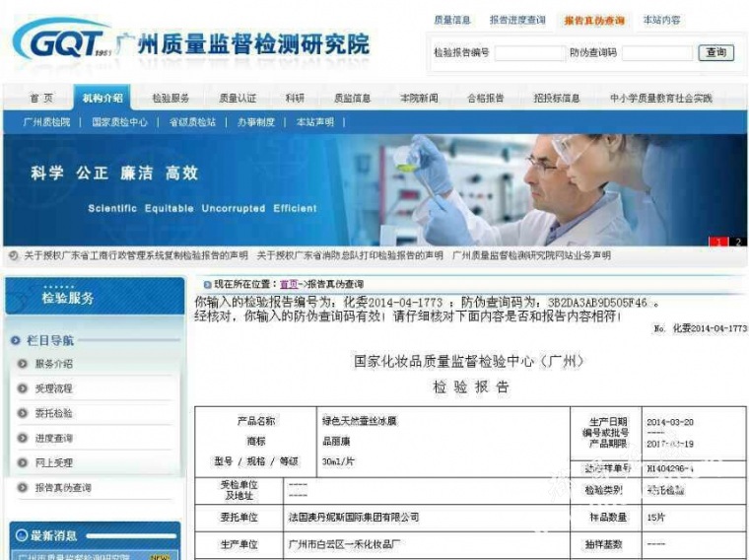Click 法国奥丹妮斯国际集团有限公司 cell
The image size is (749, 560).
(354, 518)
